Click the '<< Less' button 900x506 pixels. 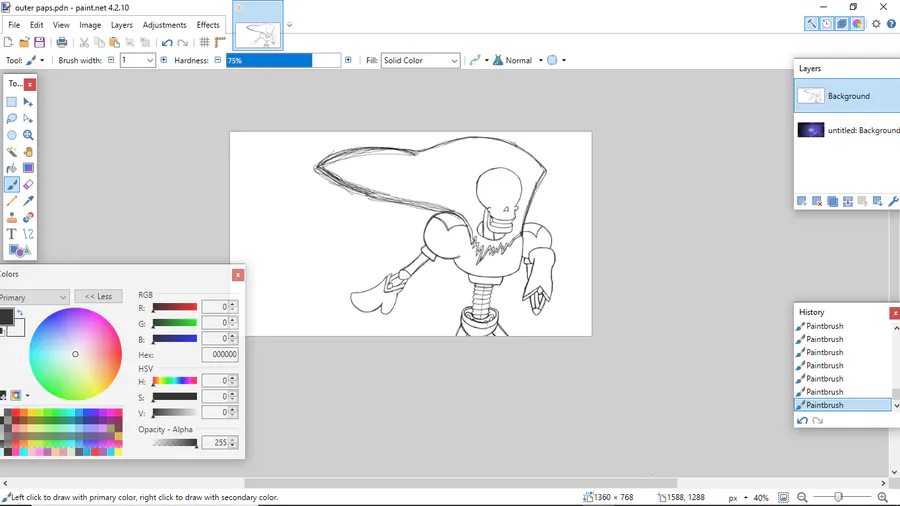(x=98, y=296)
